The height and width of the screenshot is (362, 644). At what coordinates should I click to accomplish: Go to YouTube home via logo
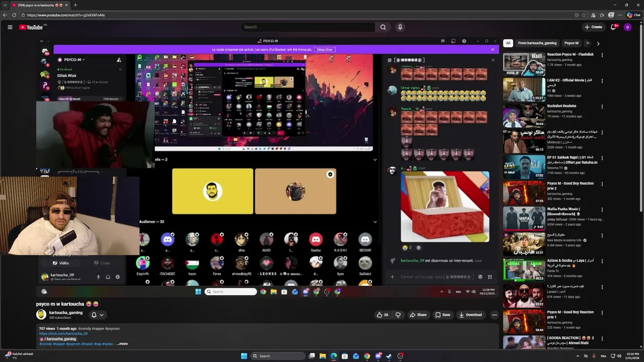pos(31,27)
